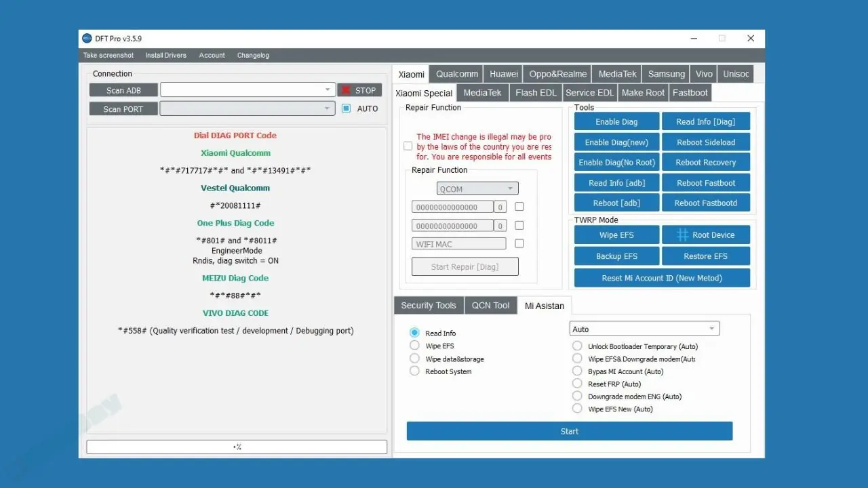The image size is (868, 488).
Task: Click the Enable Diag(No Root) button
Action: (x=616, y=163)
